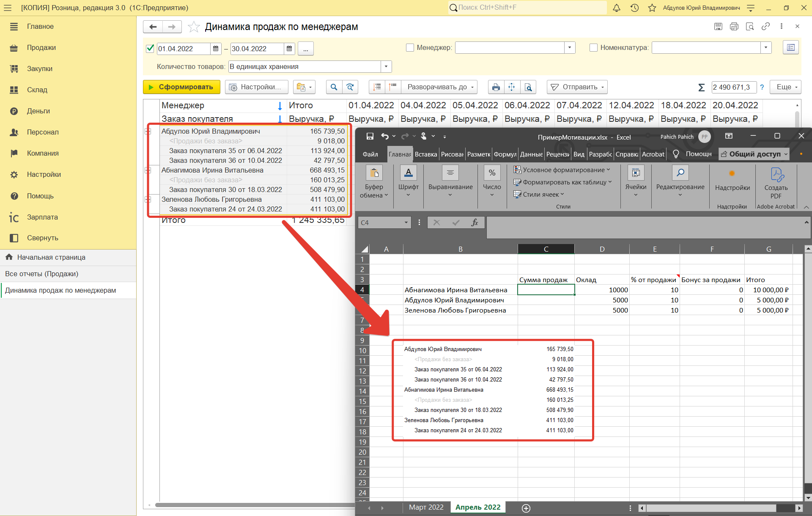Add a new sheet in Excel
The height and width of the screenshot is (516, 812).
click(526, 508)
